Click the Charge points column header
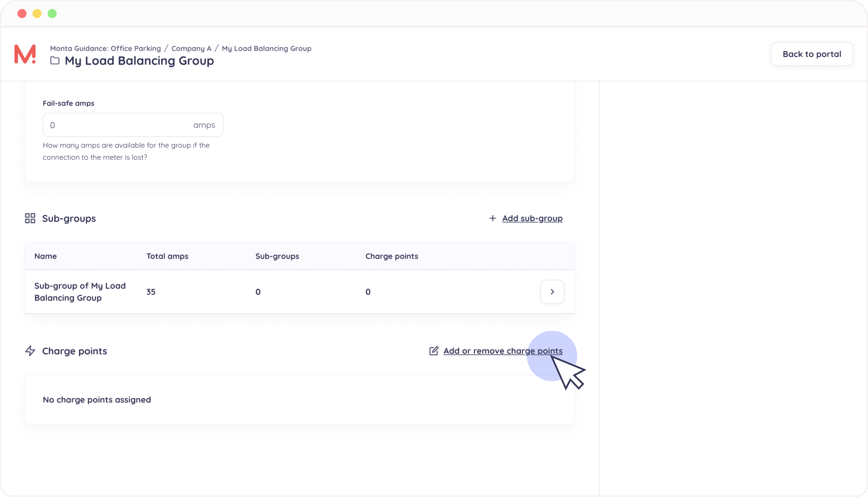The height and width of the screenshot is (497, 868). click(392, 256)
